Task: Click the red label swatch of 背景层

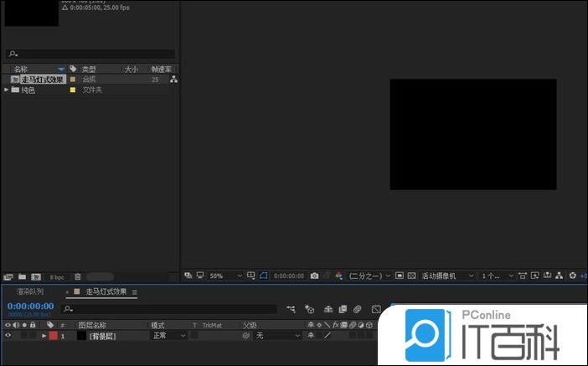Action: click(x=53, y=335)
